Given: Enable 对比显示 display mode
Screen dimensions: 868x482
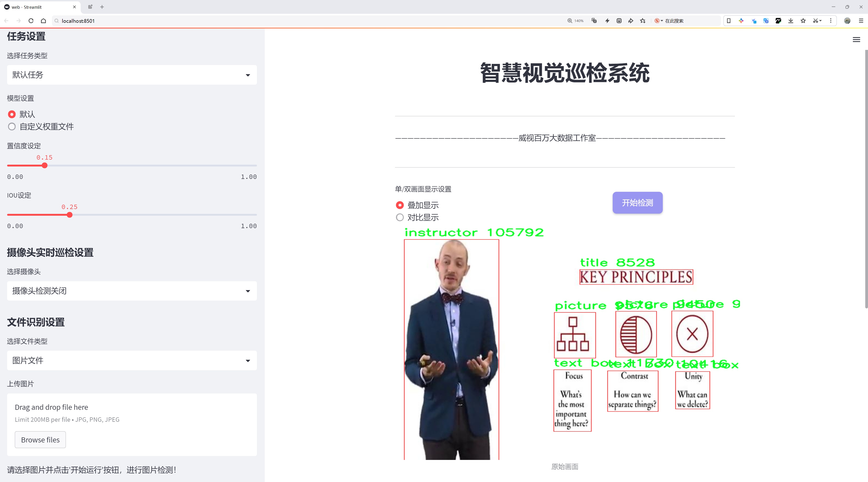Looking at the screenshot, I should [400, 217].
